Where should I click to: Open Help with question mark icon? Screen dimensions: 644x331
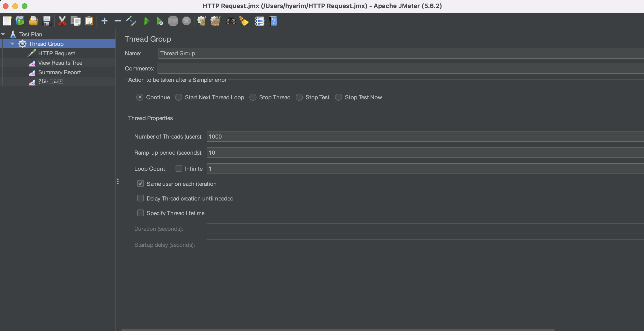(x=273, y=21)
